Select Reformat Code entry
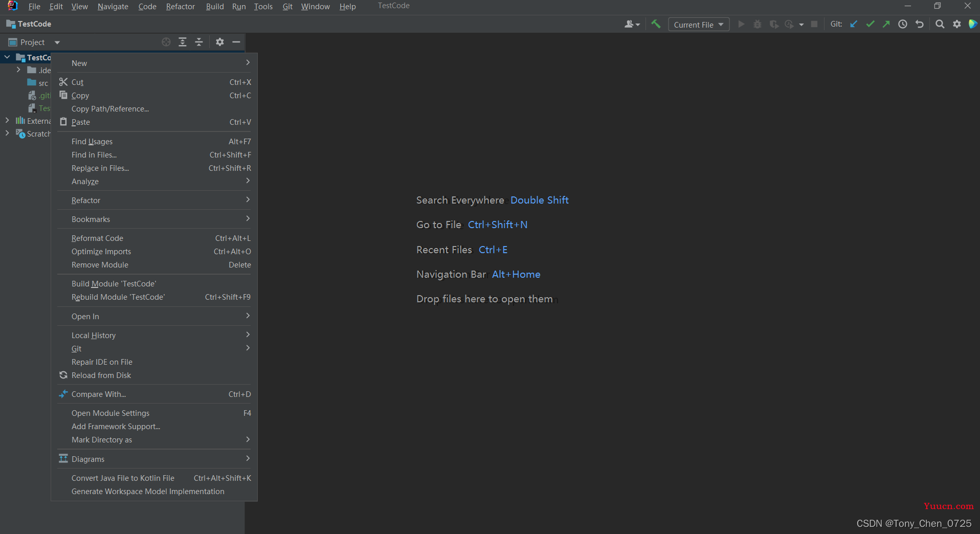Image resolution: width=980 pixels, height=534 pixels. tap(154, 238)
